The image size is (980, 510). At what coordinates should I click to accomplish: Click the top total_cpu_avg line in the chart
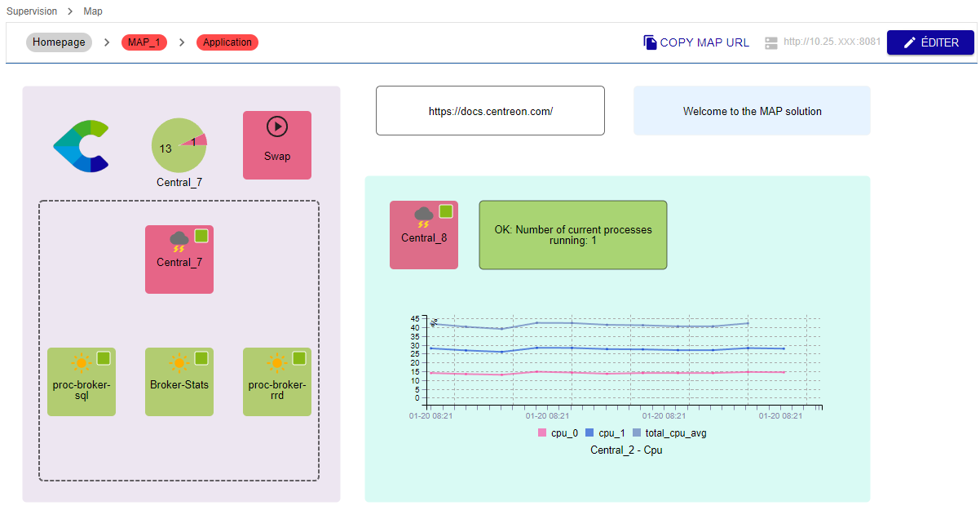point(607,325)
